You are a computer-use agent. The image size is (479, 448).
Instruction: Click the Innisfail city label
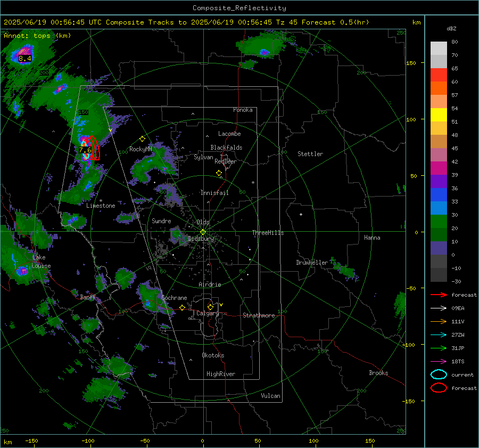tap(214, 193)
